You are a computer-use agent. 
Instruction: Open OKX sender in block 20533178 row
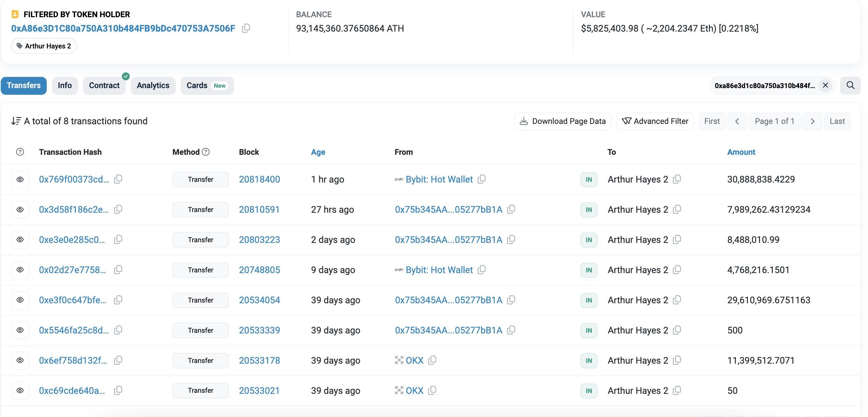[414, 360]
